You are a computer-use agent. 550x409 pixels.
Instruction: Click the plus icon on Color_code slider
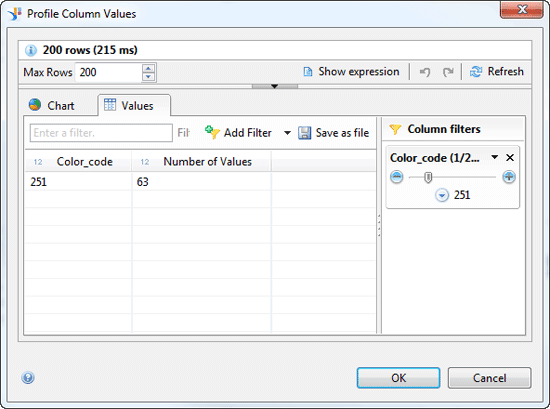[x=509, y=177]
